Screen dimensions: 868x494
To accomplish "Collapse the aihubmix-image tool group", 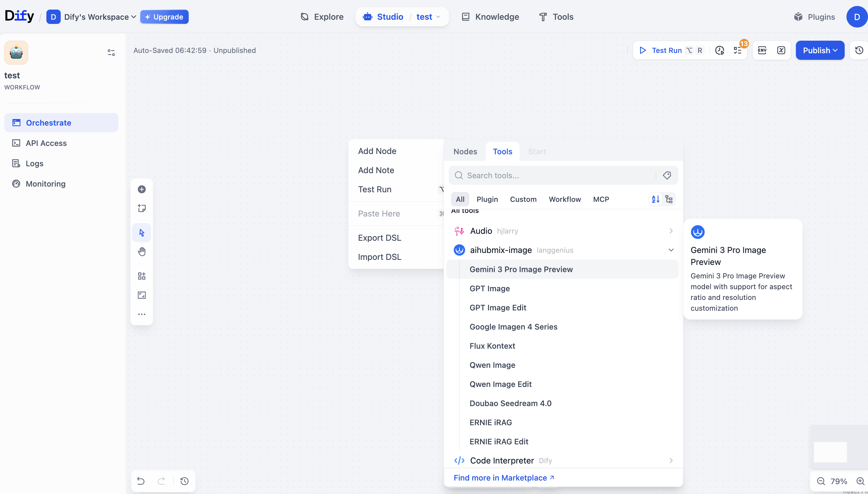I will point(671,250).
